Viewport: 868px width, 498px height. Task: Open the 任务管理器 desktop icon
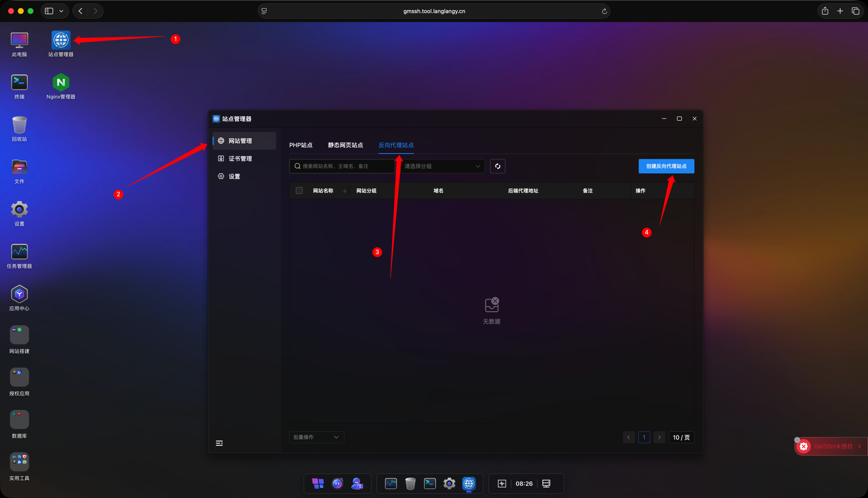19,255
